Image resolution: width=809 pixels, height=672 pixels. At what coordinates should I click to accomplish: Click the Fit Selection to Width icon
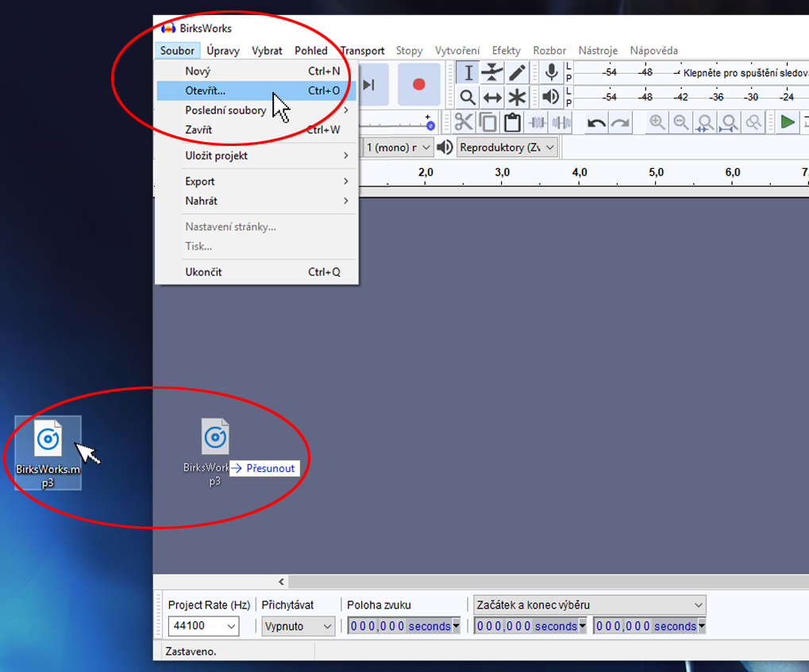tap(705, 123)
